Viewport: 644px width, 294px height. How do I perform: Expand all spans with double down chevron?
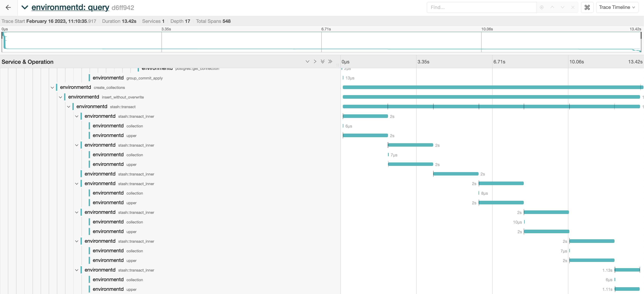pos(323,62)
